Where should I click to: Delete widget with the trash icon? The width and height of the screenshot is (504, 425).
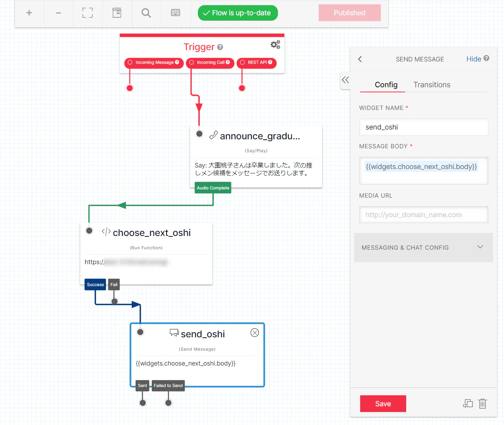click(482, 403)
